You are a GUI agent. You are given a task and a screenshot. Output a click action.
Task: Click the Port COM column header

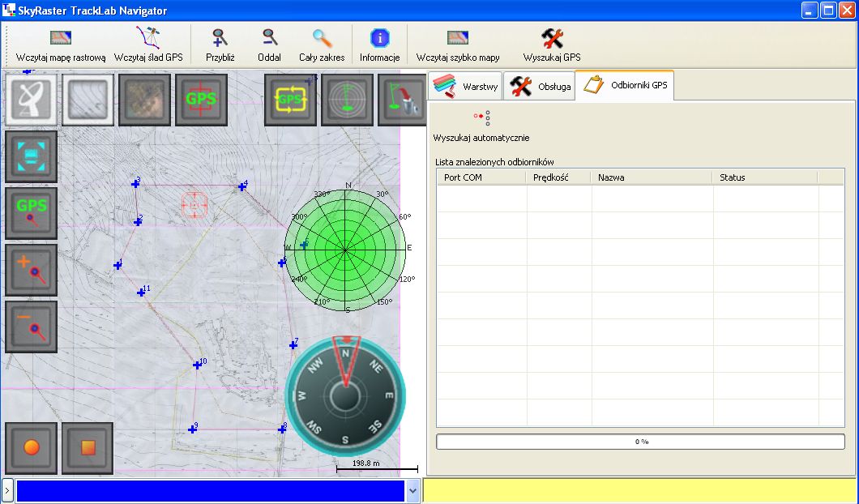481,177
